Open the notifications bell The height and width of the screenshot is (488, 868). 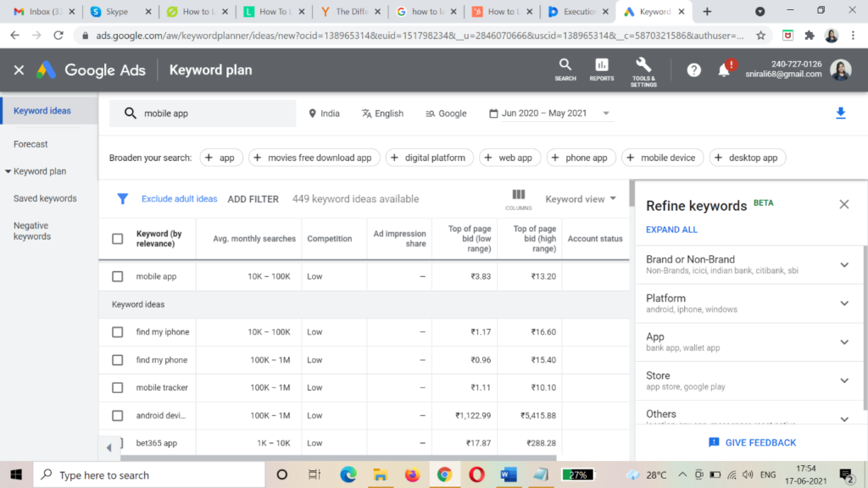click(x=724, y=70)
